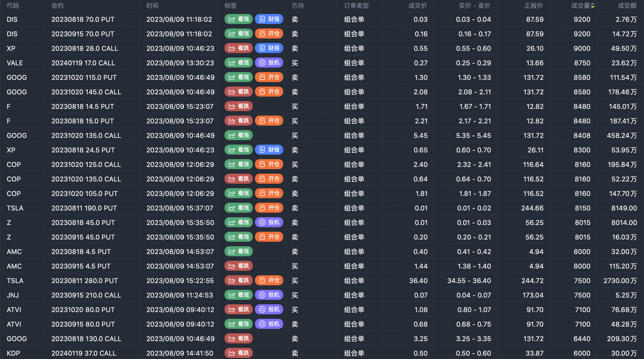
Task: Click the 标签 column header
Action: tap(231, 6)
